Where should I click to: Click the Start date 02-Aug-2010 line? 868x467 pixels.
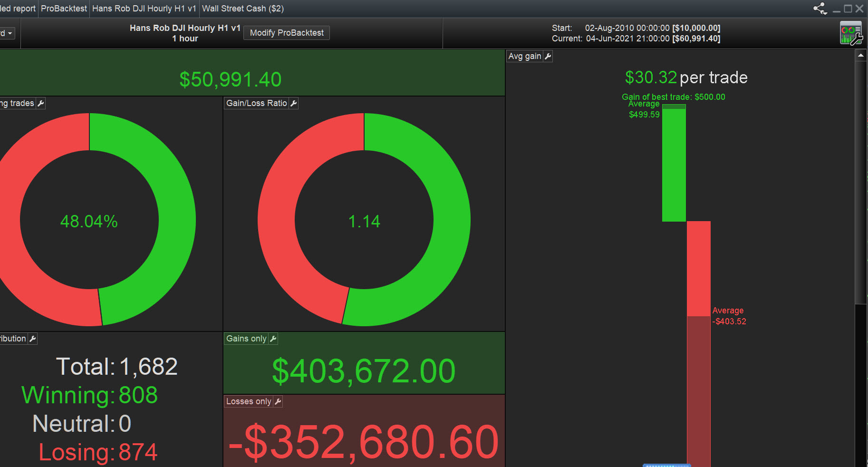pos(636,28)
